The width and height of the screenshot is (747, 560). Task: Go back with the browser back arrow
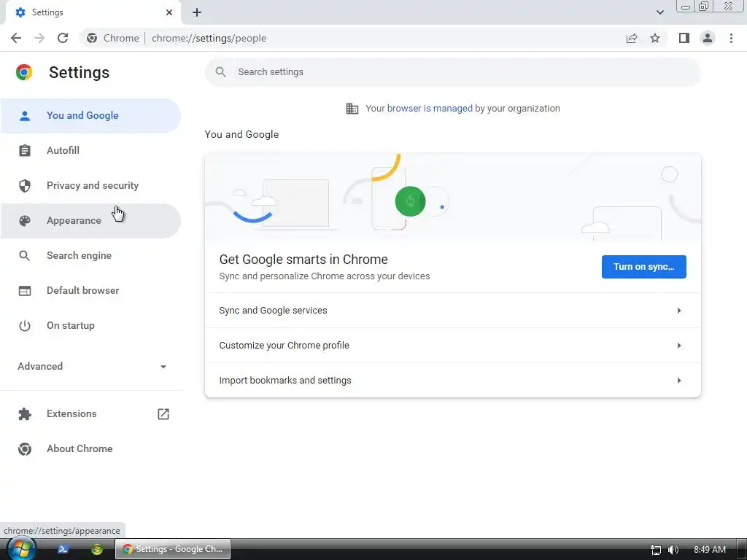tap(16, 38)
